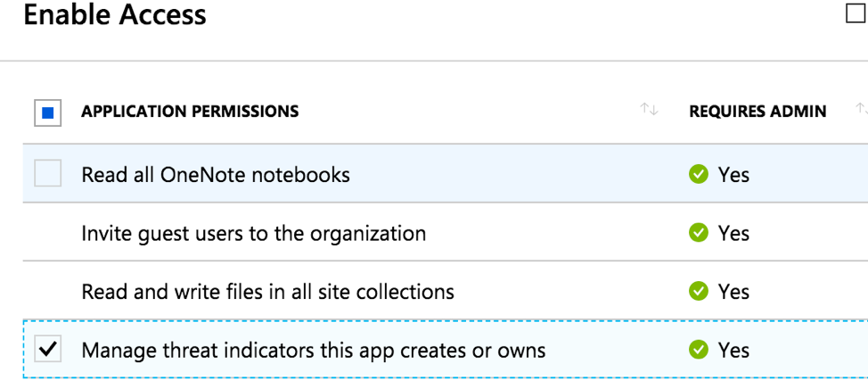This screenshot has width=868, height=381.
Task: Sort by Application Permissions using its arrows icon
Action: (649, 110)
